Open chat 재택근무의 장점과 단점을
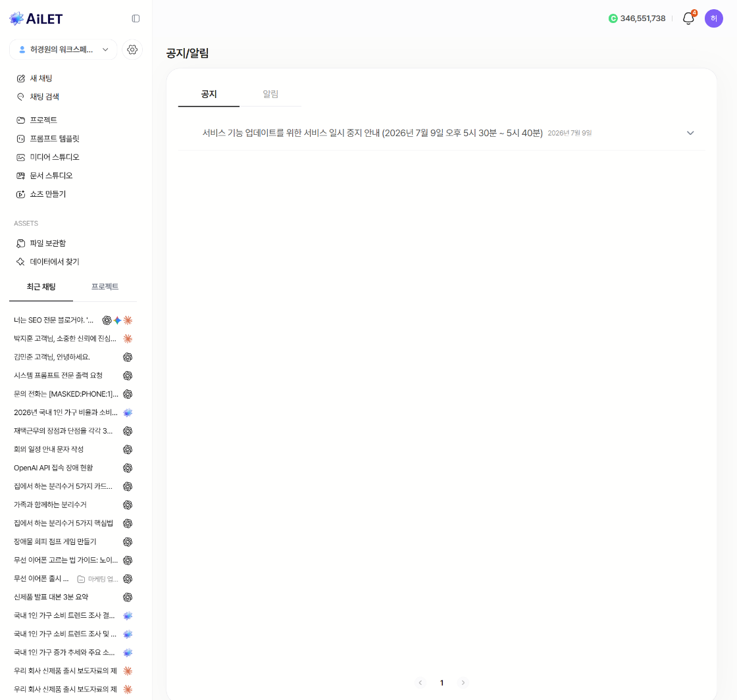The height and width of the screenshot is (700, 737). (x=63, y=431)
